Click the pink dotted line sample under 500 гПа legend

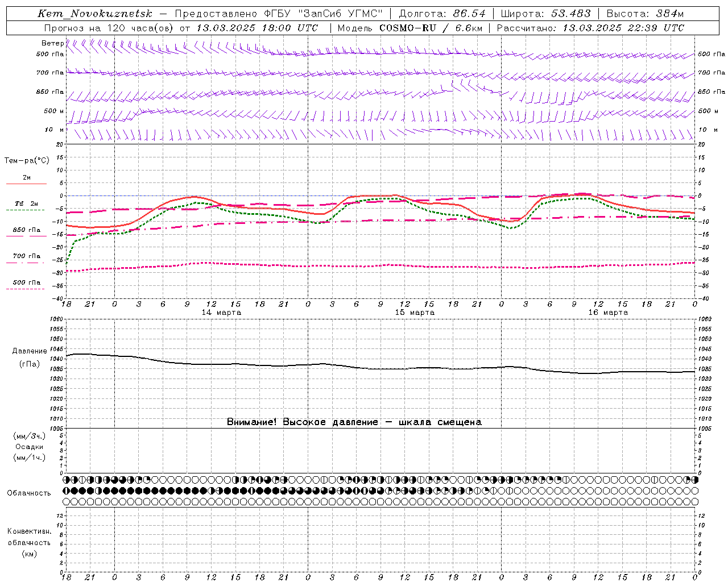point(26,289)
